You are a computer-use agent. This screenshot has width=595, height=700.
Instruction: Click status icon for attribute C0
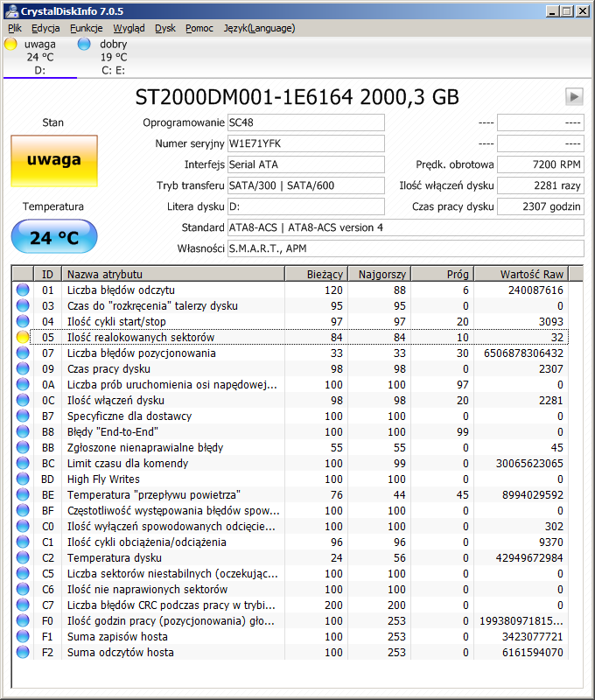(x=23, y=526)
